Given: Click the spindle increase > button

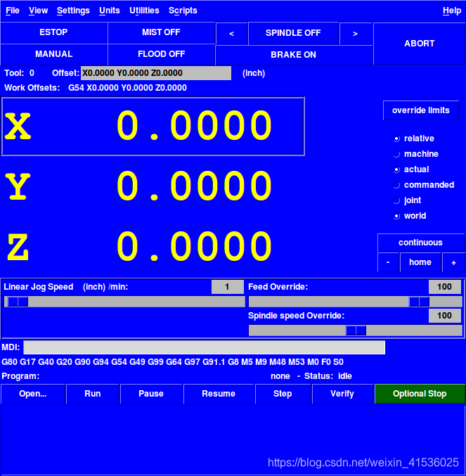Looking at the screenshot, I should coord(355,33).
